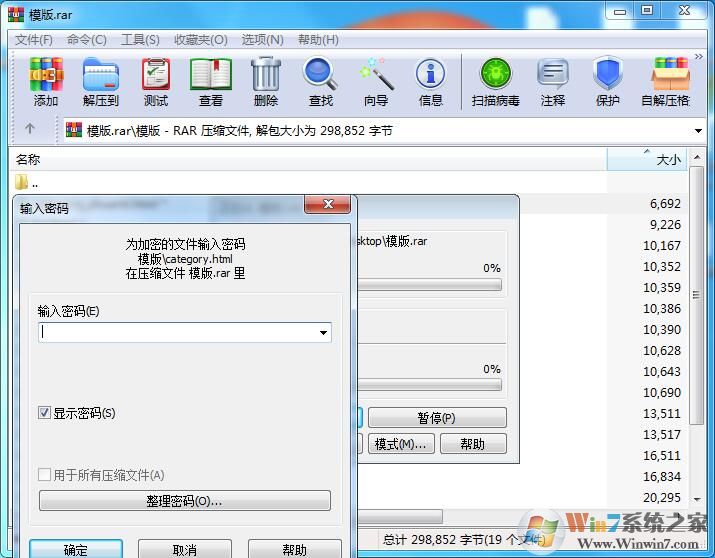
Task: Click Help (帮助) in password dialog
Action: (295, 549)
